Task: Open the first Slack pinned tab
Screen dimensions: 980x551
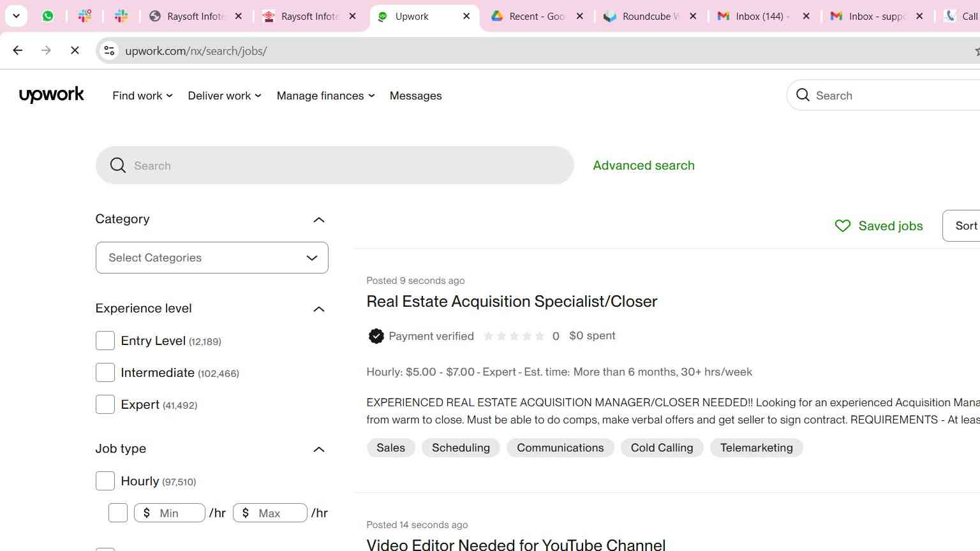Action: click(84, 16)
